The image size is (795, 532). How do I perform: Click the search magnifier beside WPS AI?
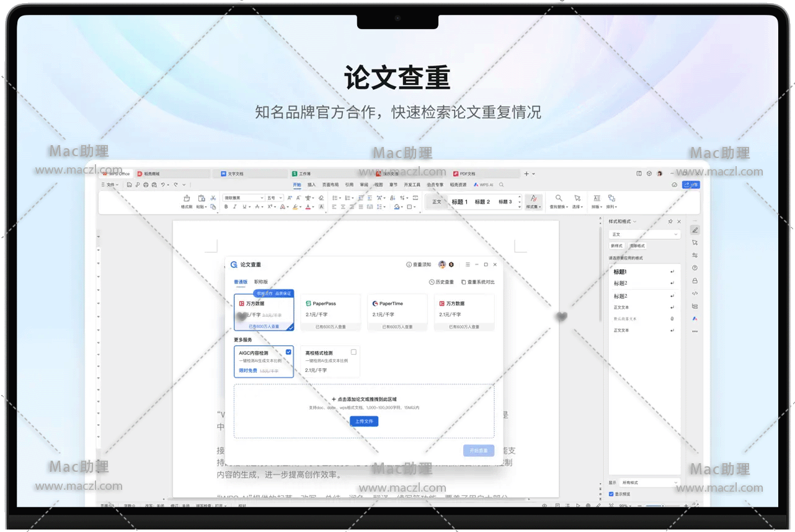coord(502,185)
